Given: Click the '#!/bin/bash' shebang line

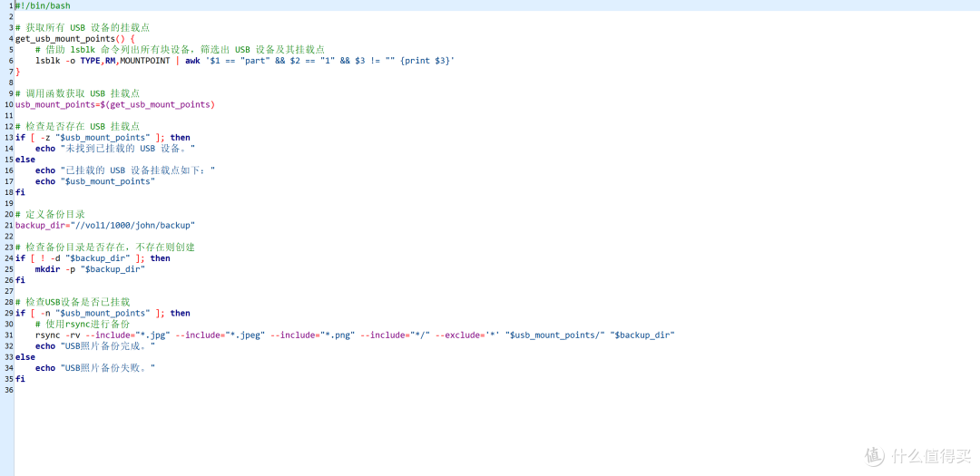Looking at the screenshot, I should click(44, 5).
